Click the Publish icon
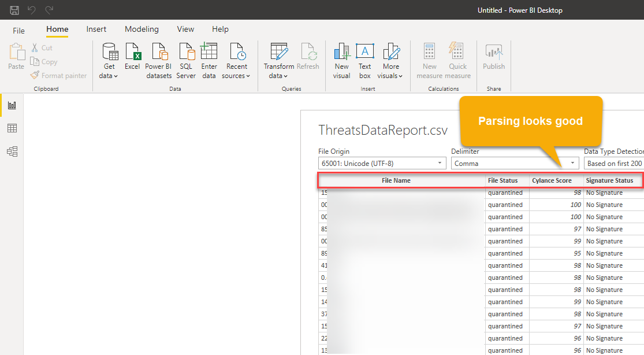This screenshot has height=355, width=644. tap(494, 52)
